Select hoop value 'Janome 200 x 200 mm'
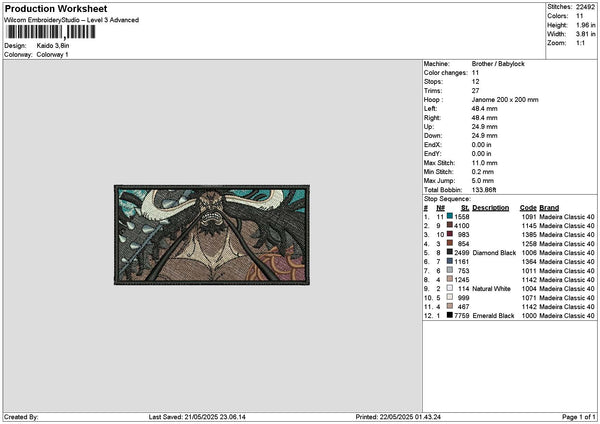The width and height of the screenshot is (600, 424). pyautogui.click(x=505, y=100)
